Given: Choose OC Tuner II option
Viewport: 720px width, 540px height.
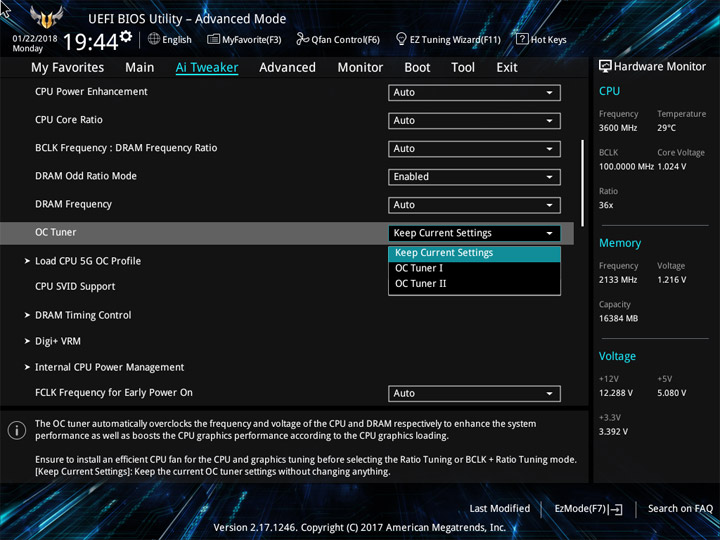Looking at the screenshot, I should point(474,284).
